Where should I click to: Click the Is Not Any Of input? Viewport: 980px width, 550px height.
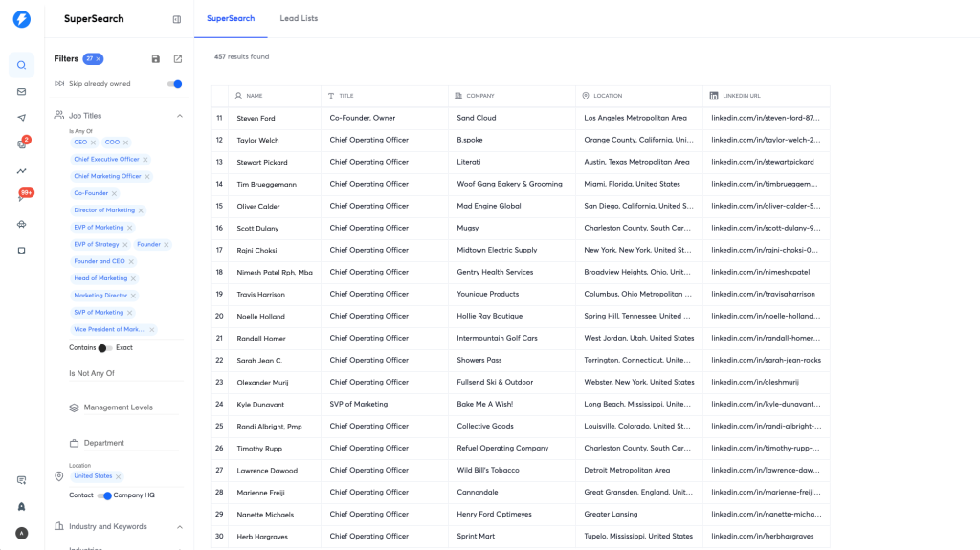click(x=125, y=373)
